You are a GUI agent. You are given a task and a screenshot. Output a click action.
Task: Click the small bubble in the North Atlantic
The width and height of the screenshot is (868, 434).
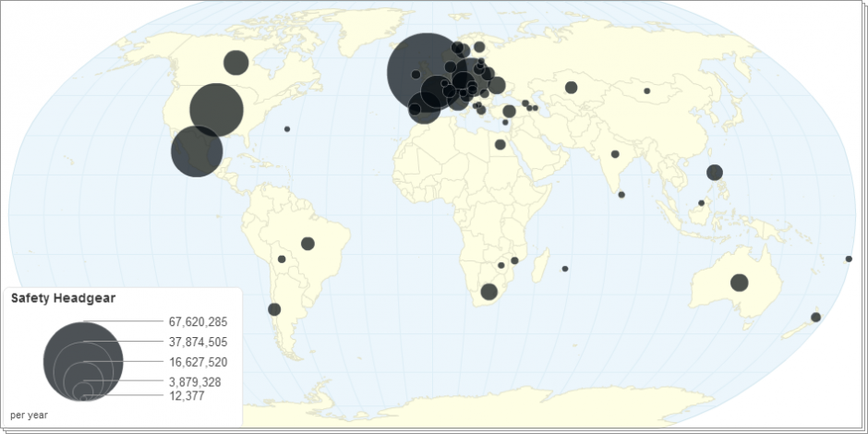(287, 128)
